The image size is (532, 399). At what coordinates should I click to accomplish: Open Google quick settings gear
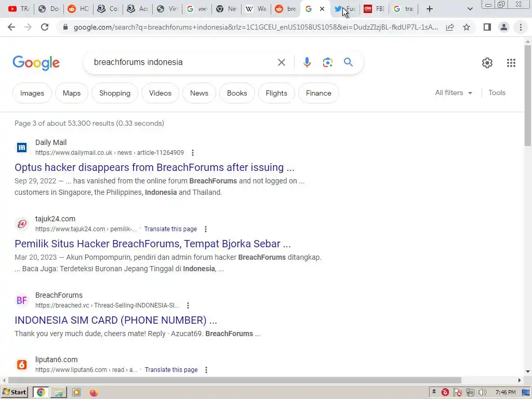[487, 63]
